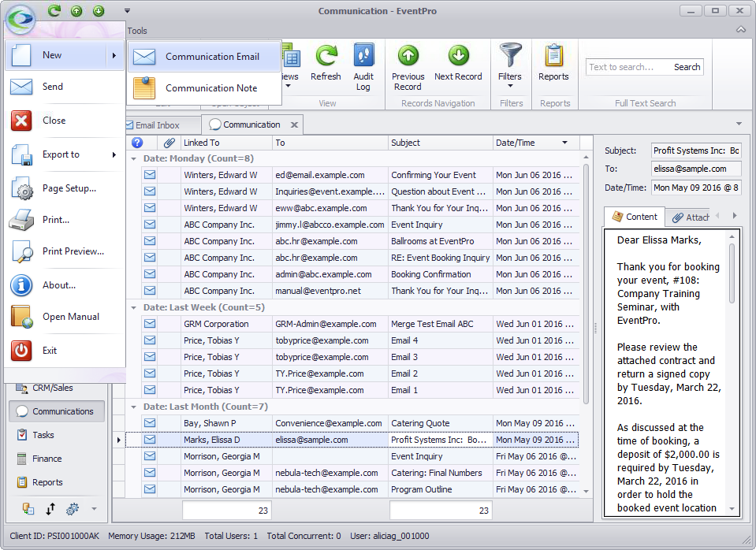Click envelope icon of Catering Quote row
The height and width of the screenshot is (550, 756).
pyautogui.click(x=150, y=423)
